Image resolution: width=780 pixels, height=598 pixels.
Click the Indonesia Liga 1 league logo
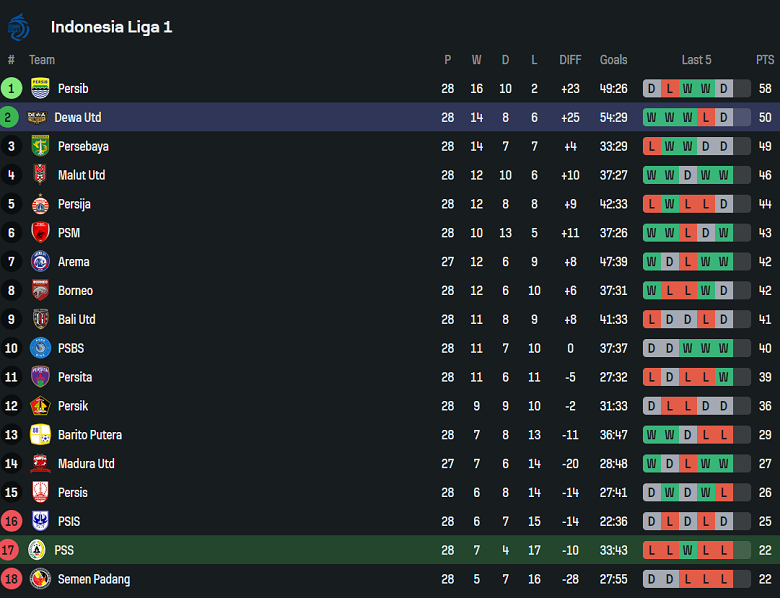pos(19,27)
